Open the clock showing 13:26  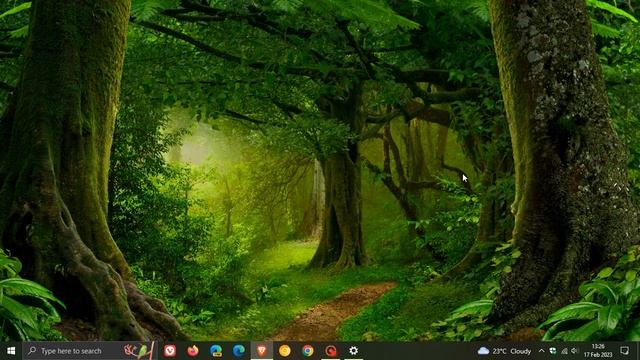click(598, 351)
